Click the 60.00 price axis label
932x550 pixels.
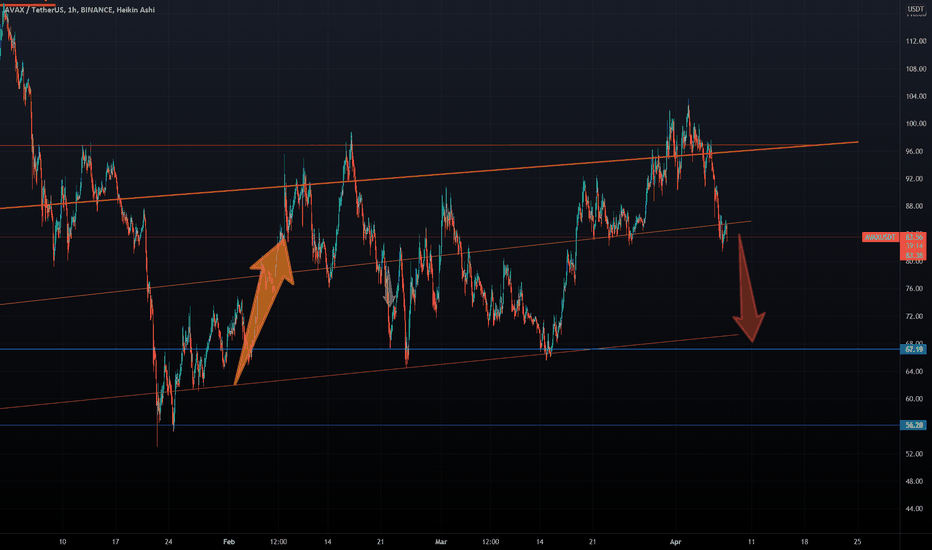pyautogui.click(x=914, y=399)
